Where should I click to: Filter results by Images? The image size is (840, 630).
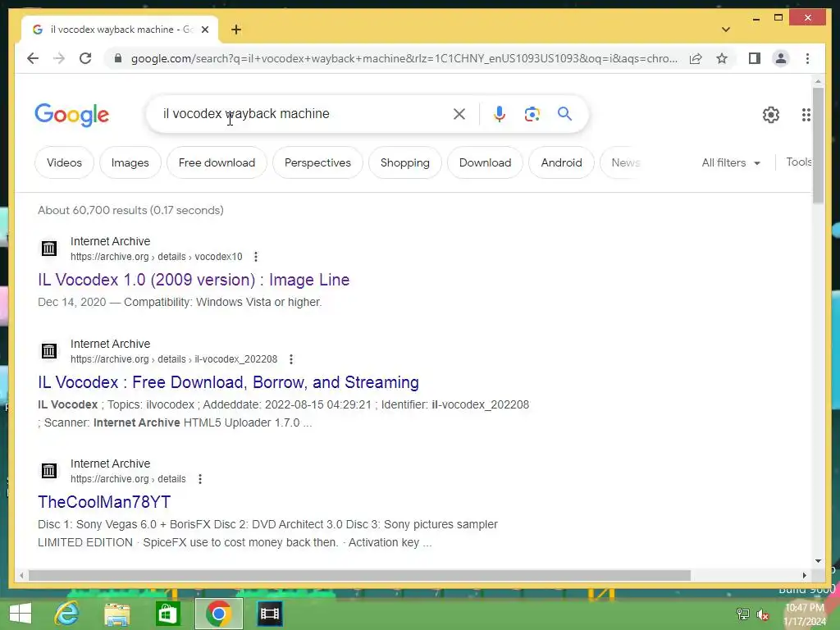pyautogui.click(x=130, y=163)
